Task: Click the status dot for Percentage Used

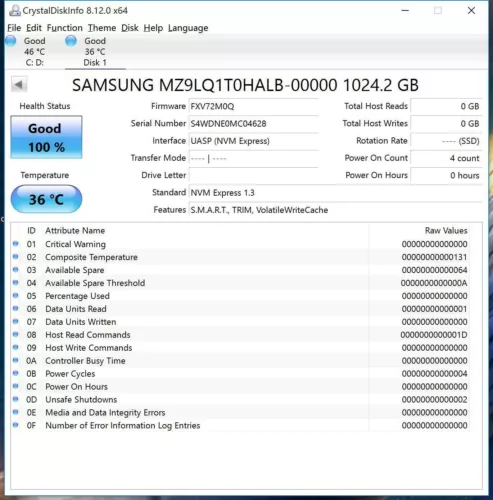Action: (15, 295)
